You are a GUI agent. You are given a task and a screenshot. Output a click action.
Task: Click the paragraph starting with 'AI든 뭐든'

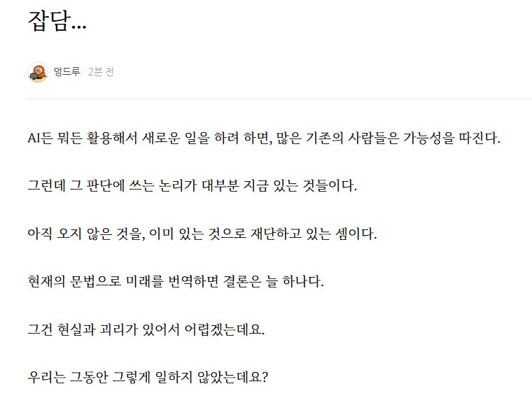[x=264, y=137]
